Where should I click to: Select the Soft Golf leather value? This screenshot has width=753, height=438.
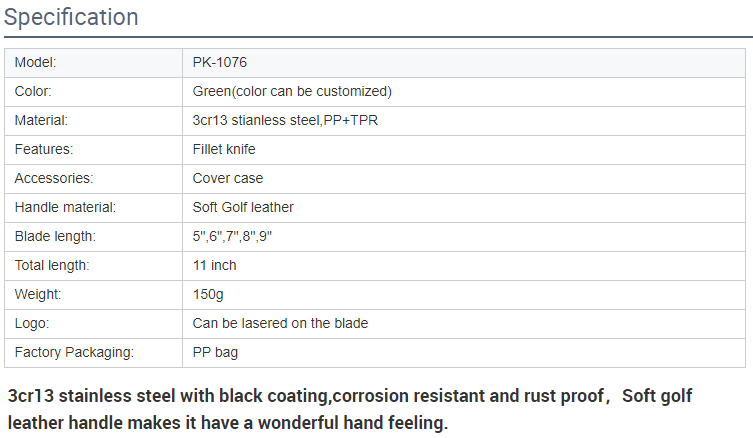pos(243,207)
